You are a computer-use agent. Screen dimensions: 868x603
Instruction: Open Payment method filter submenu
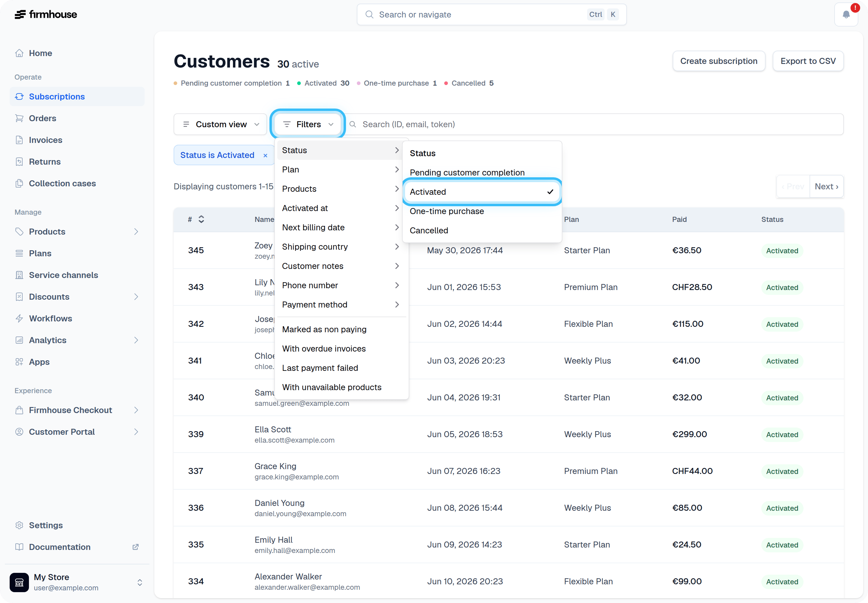[x=341, y=305]
